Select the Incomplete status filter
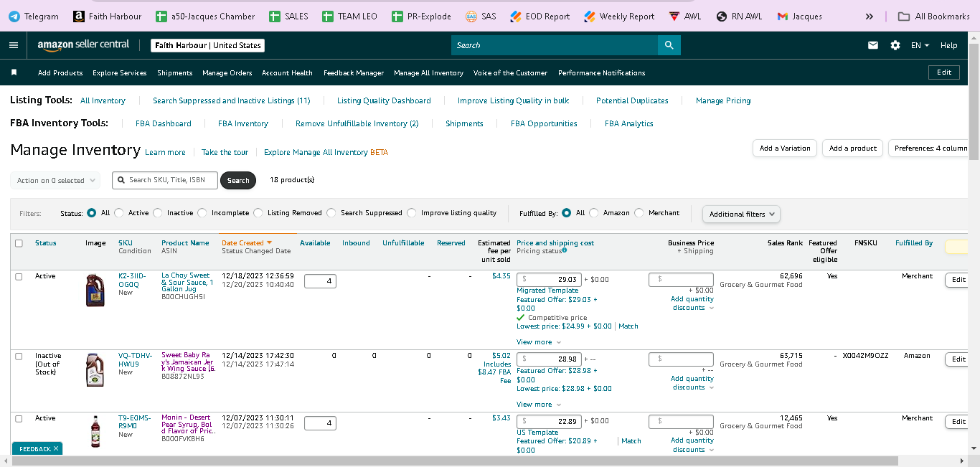Image resolution: width=980 pixels, height=467 pixels. [202, 213]
